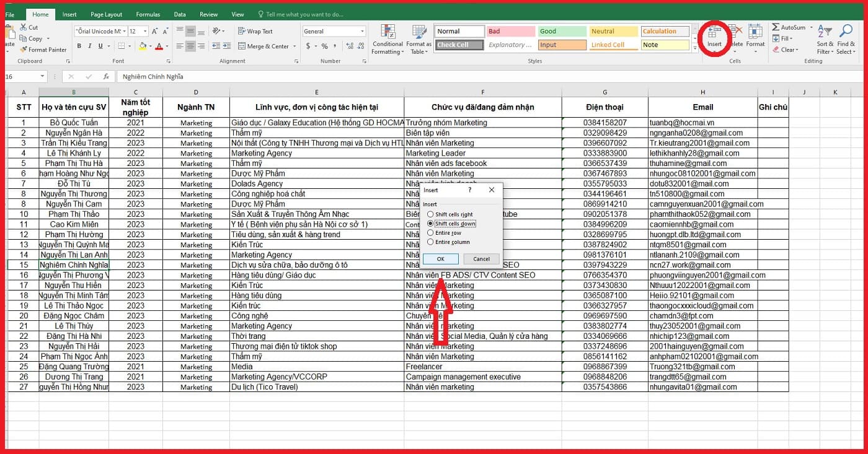Toggle italic formatting

pos(90,46)
